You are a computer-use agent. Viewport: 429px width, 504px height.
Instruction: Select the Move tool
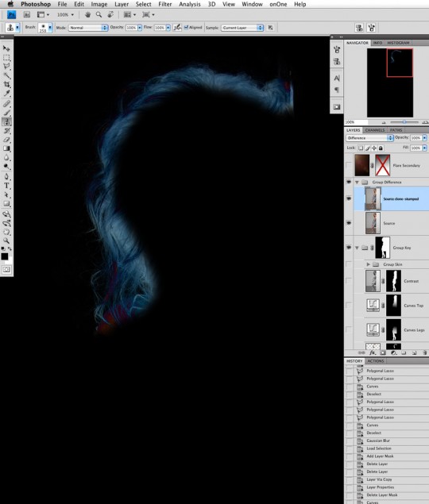(6, 48)
